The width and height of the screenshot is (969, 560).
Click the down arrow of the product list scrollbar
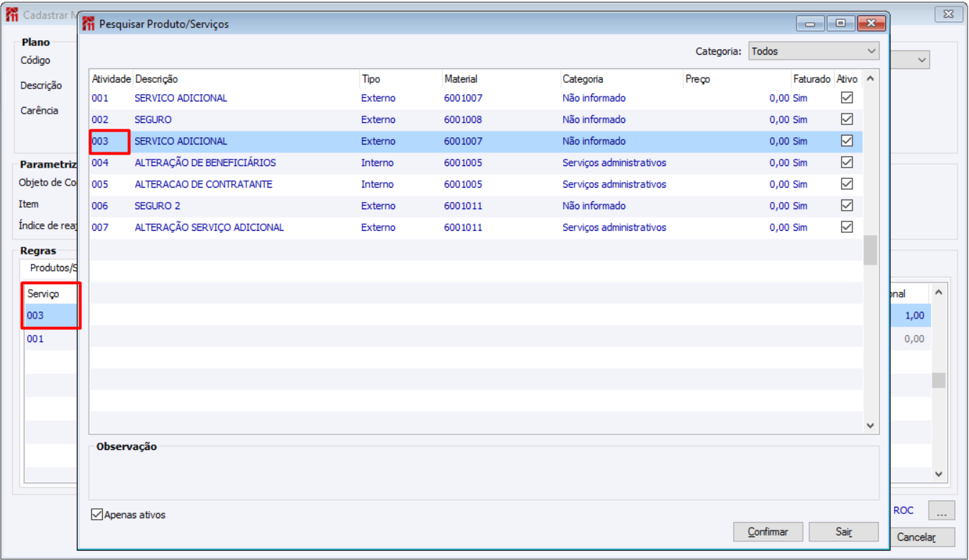(870, 426)
